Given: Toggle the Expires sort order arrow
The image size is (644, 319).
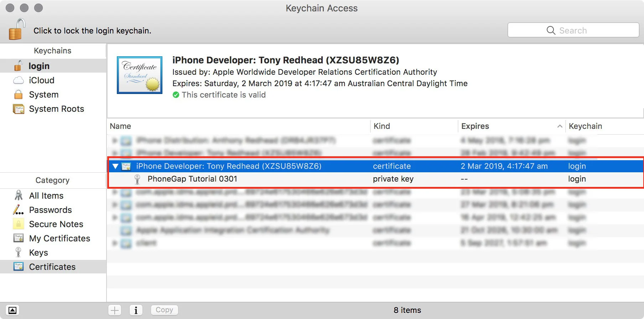Looking at the screenshot, I should tap(560, 126).
